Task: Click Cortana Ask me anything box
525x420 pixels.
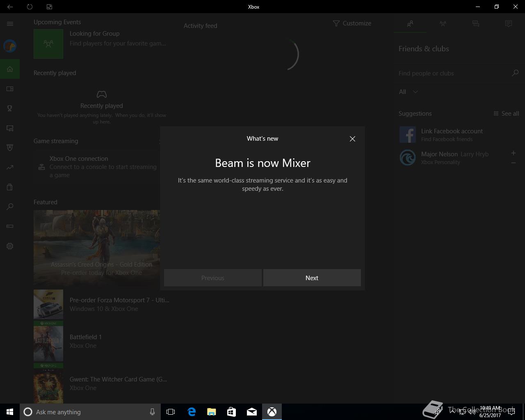Action: click(x=90, y=412)
